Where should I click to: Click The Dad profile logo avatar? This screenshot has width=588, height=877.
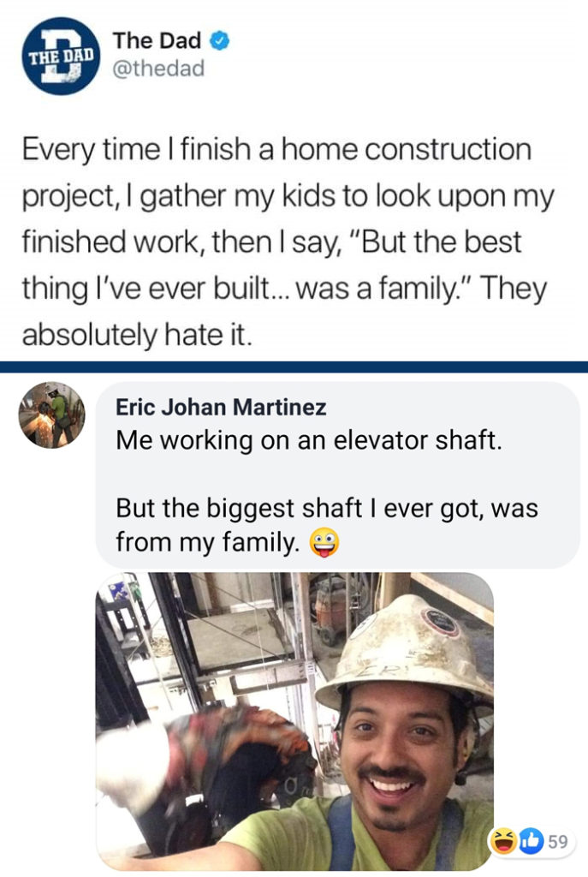pos(60,56)
